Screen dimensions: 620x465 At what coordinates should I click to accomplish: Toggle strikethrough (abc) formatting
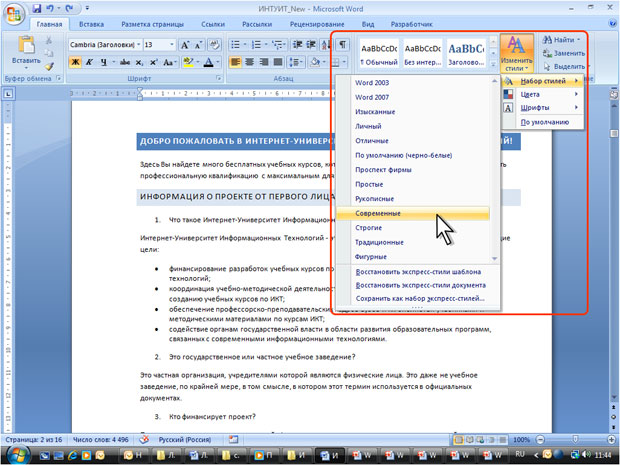pos(125,62)
